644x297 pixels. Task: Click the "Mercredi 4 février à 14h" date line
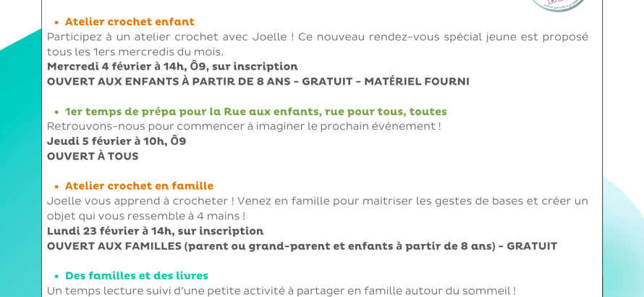[x=172, y=67]
